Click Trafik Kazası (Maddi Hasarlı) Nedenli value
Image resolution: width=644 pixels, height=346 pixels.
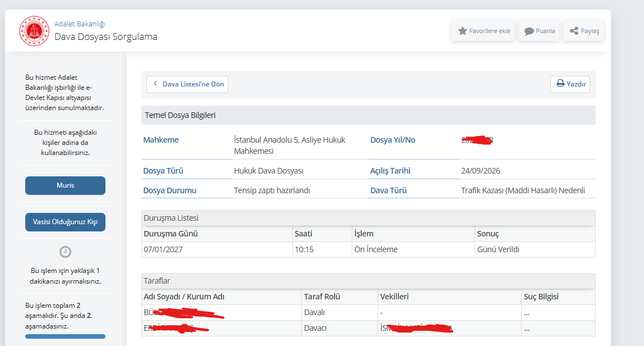point(523,190)
